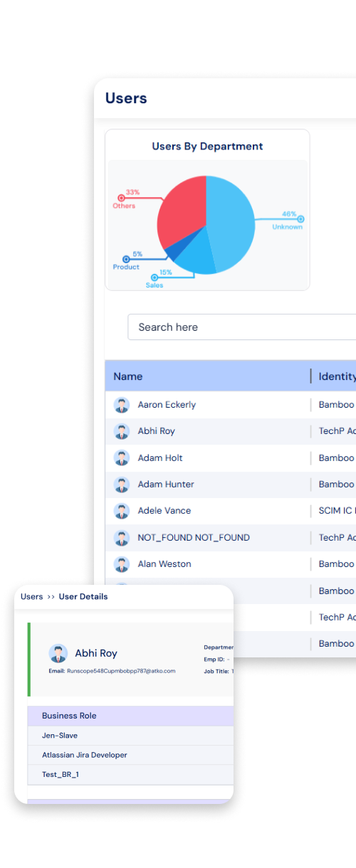The image size is (356, 868).
Task: Click Adam Hunter's avatar icon
Action: pyautogui.click(x=122, y=485)
